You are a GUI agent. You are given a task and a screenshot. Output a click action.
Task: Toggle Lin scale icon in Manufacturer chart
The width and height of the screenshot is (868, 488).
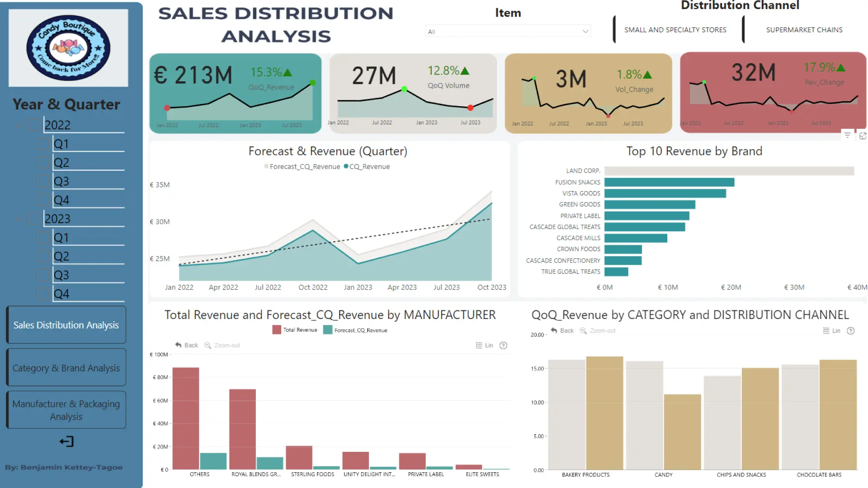click(479, 345)
